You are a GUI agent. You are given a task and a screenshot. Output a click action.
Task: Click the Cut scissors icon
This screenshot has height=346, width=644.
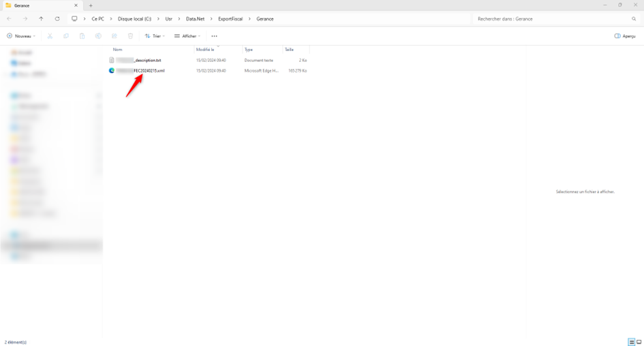tap(50, 36)
